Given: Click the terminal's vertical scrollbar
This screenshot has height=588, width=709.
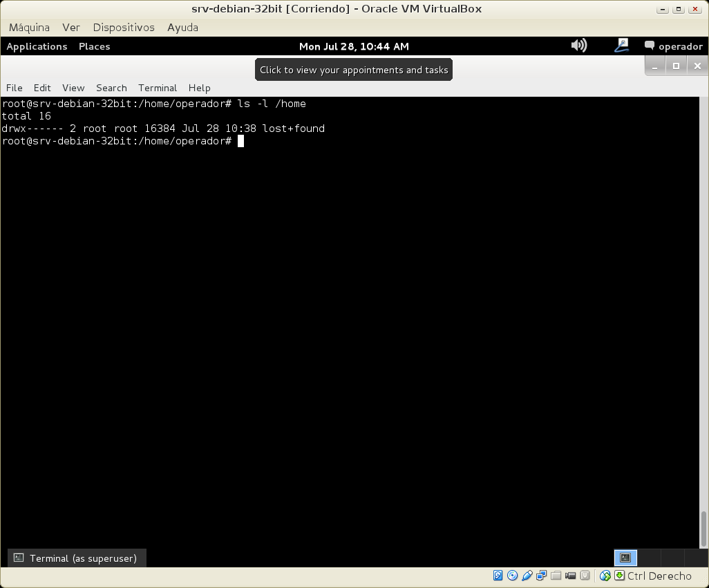Looking at the screenshot, I should pos(704,529).
